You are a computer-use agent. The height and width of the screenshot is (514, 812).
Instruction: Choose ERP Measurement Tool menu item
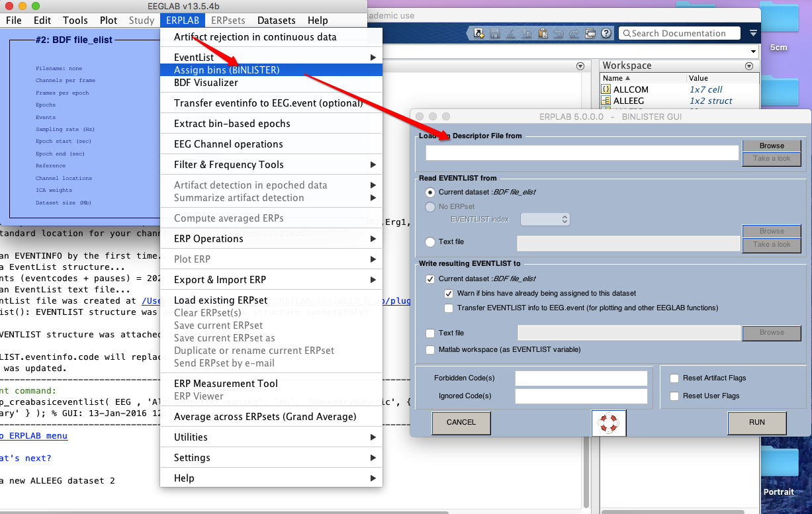pyautogui.click(x=271, y=384)
